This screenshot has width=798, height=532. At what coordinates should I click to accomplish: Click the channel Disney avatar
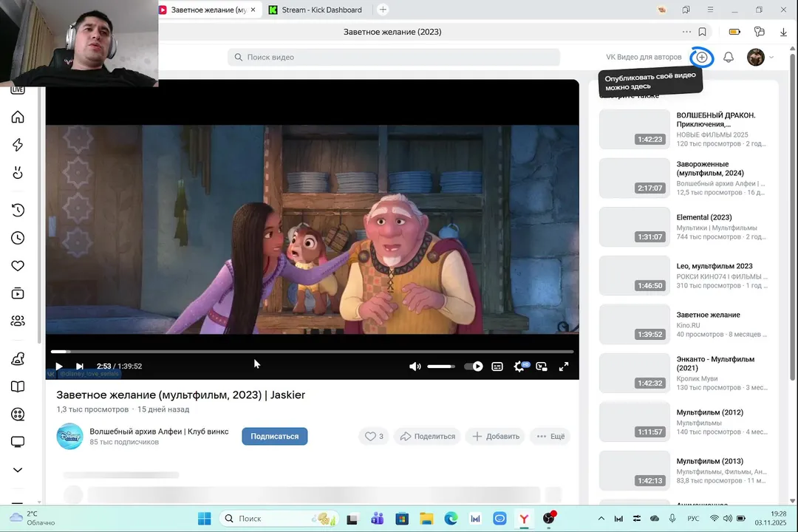pos(69,436)
